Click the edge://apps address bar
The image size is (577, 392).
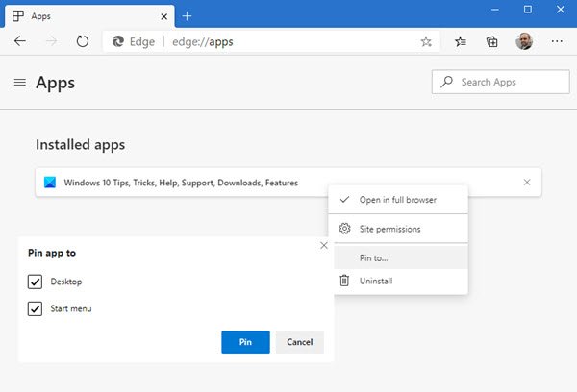pyautogui.click(x=271, y=41)
